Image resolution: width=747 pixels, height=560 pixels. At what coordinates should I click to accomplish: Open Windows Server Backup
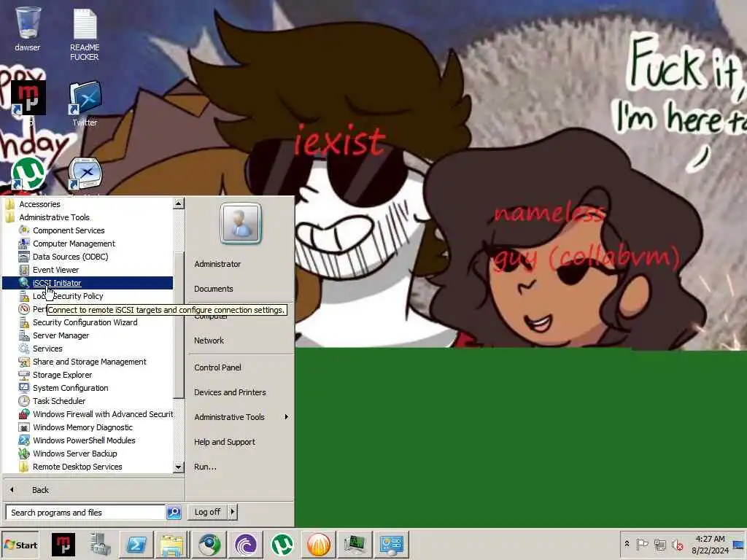pyautogui.click(x=75, y=454)
